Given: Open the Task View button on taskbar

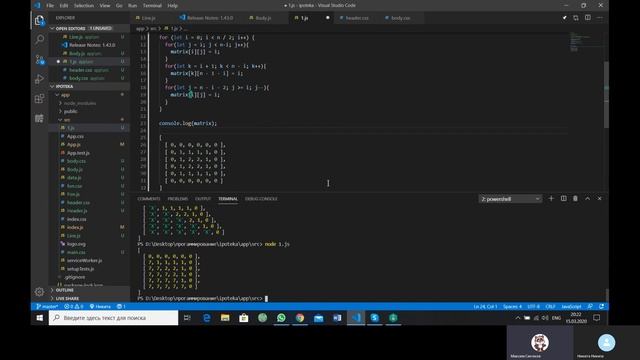Looking at the screenshot, I should pos(187,318).
